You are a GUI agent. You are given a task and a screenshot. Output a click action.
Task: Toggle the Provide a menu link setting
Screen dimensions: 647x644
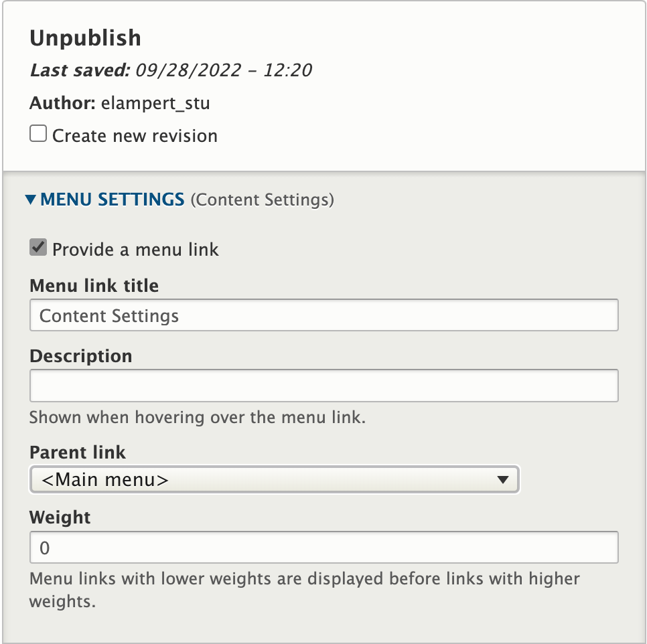[38, 247]
